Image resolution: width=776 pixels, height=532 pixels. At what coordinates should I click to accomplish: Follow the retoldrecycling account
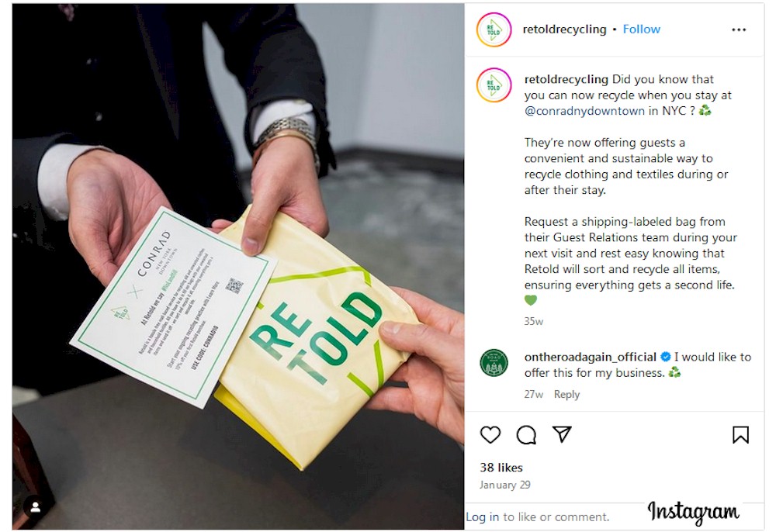pos(642,29)
